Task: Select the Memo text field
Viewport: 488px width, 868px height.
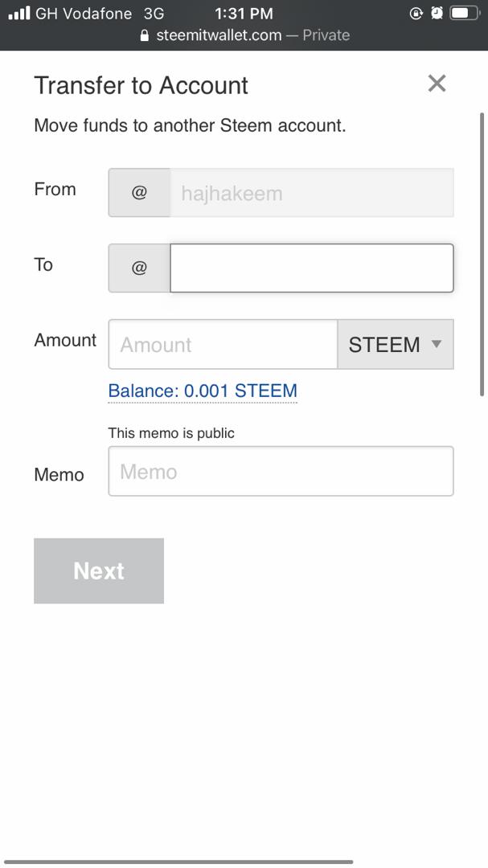Action: [x=281, y=472]
